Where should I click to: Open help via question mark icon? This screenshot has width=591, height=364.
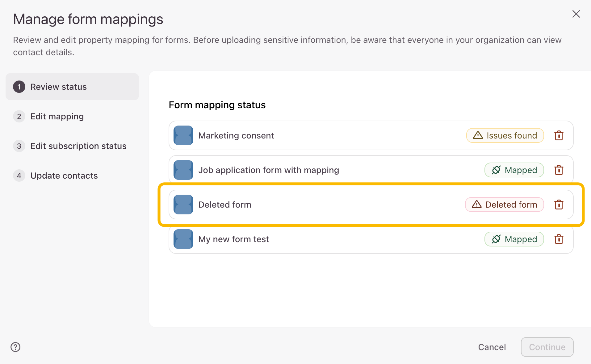[x=15, y=347]
